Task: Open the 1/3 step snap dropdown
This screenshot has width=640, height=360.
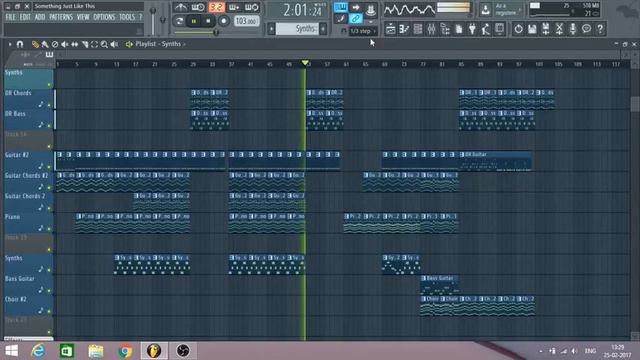Action: tap(363, 31)
